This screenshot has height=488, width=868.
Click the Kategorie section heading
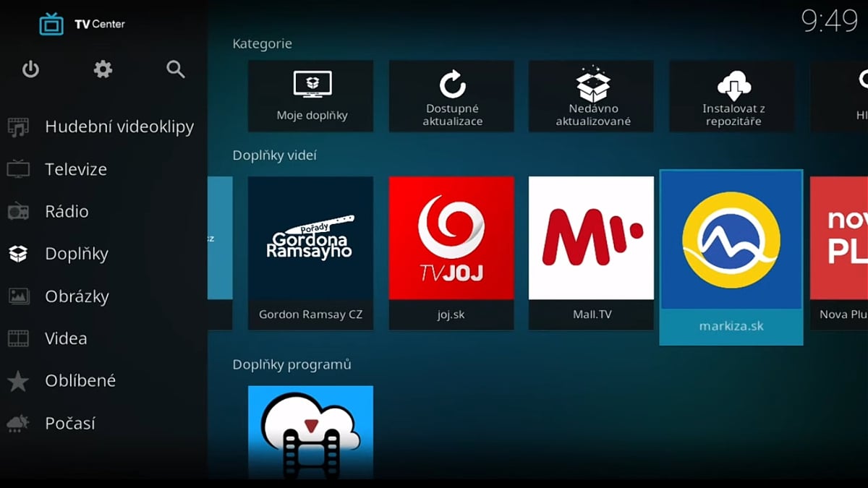click(263, 43)
